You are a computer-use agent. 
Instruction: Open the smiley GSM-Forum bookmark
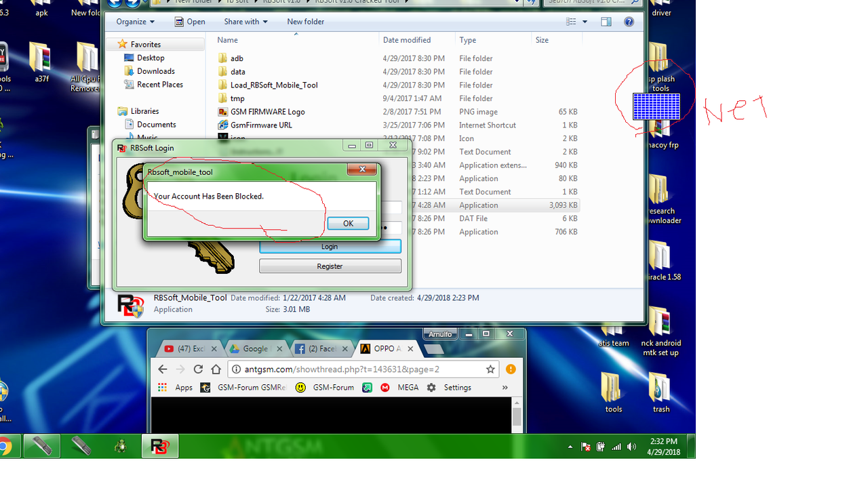point(324,388)
